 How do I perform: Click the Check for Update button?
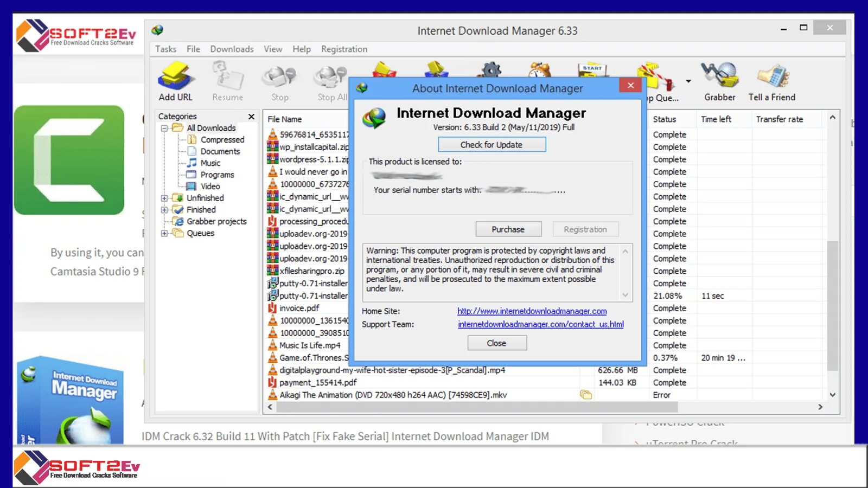pos(492,145)
